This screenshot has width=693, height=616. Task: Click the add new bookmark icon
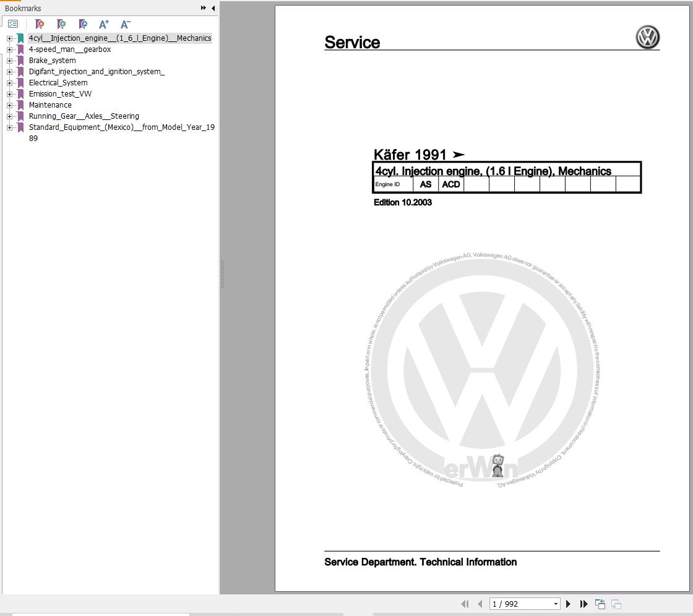point(61,24)
